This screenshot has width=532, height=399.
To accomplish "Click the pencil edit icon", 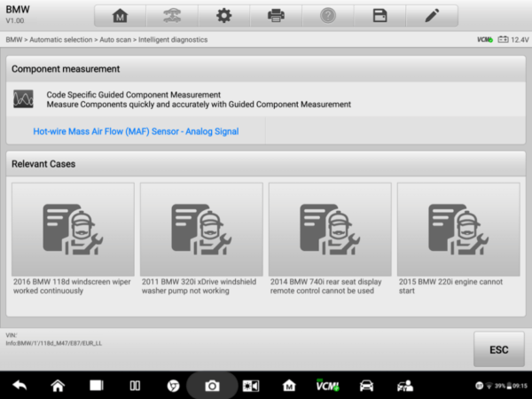I will (x=431, y=15).
